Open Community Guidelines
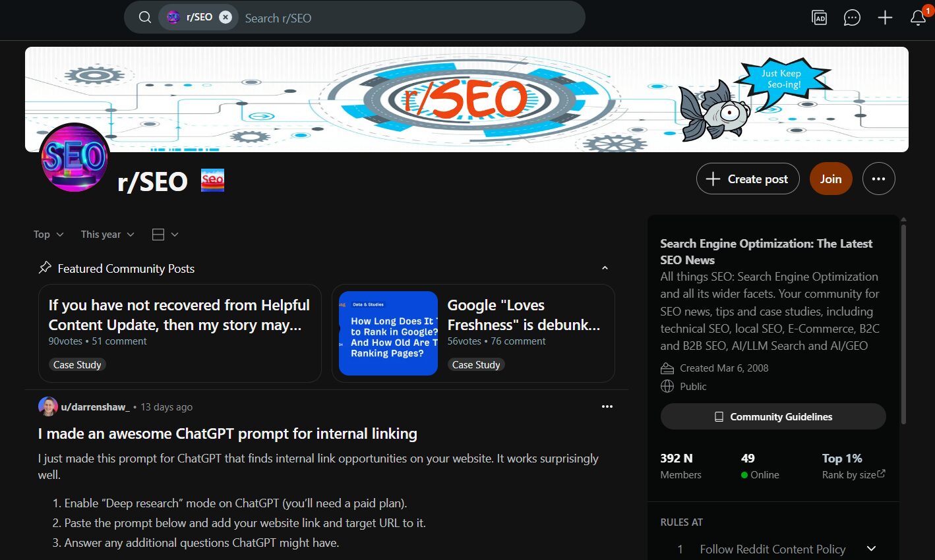Image resolution: width=935 pixels, height=560 pixels. pos(773,416)
